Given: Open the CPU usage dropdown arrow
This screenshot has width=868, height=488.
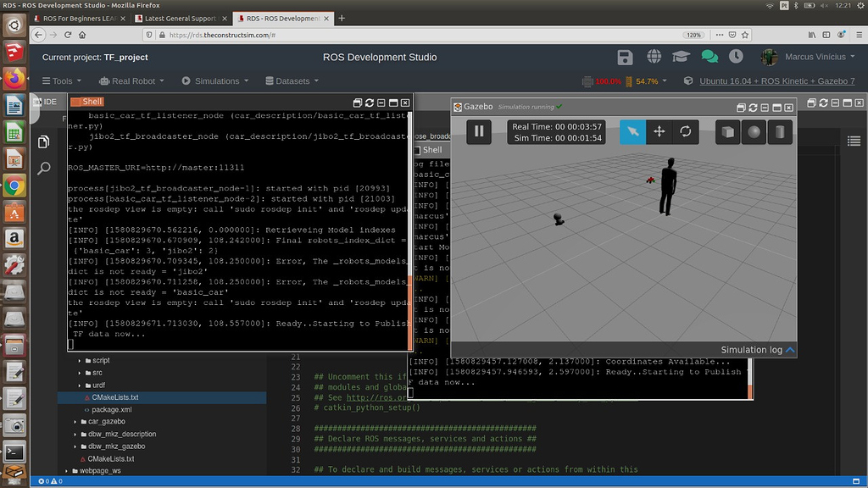Looking at the screenshot, I should 665,80.
